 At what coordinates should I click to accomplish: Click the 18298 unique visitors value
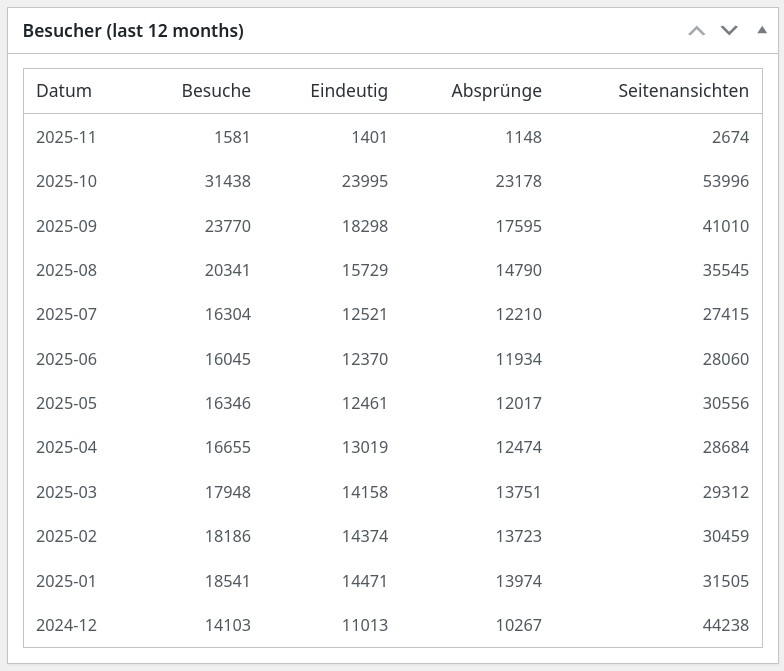pyautogui.click(x=363, y=226)
